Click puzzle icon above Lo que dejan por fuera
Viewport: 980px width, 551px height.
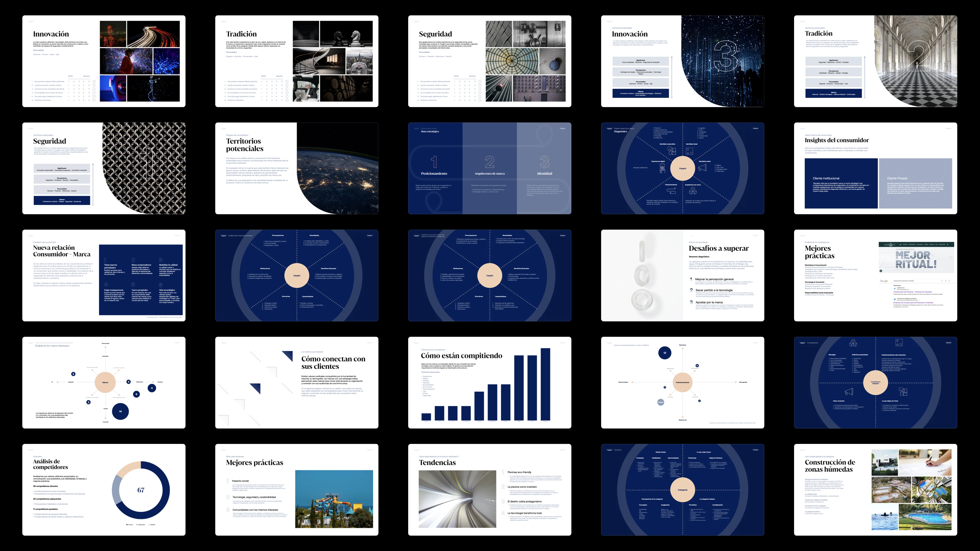point(903,392)
